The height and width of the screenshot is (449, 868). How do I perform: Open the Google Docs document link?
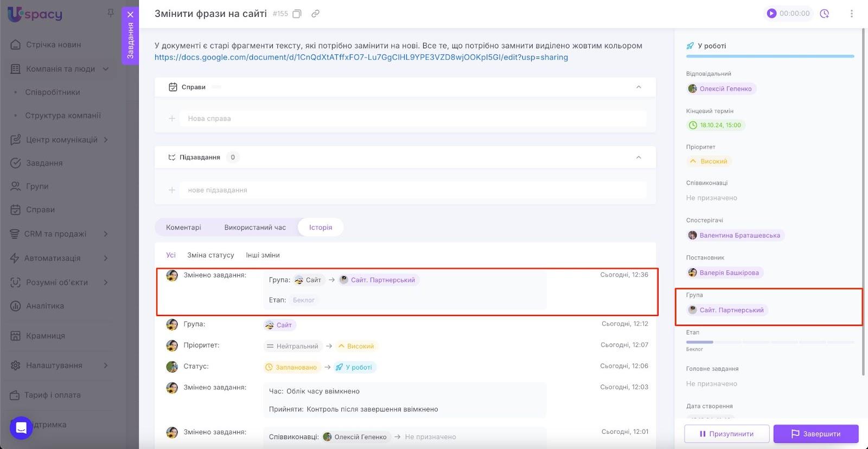[x=361, y=57]
